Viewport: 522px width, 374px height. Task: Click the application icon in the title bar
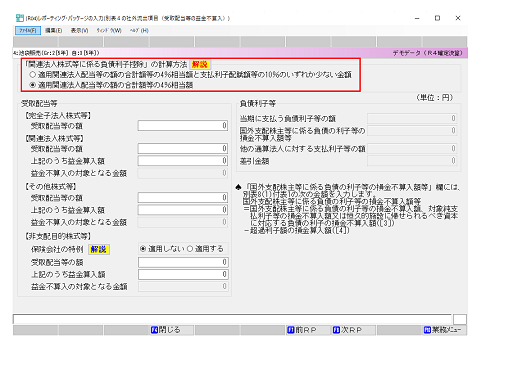pyautogui.click(x=19, y=18)
